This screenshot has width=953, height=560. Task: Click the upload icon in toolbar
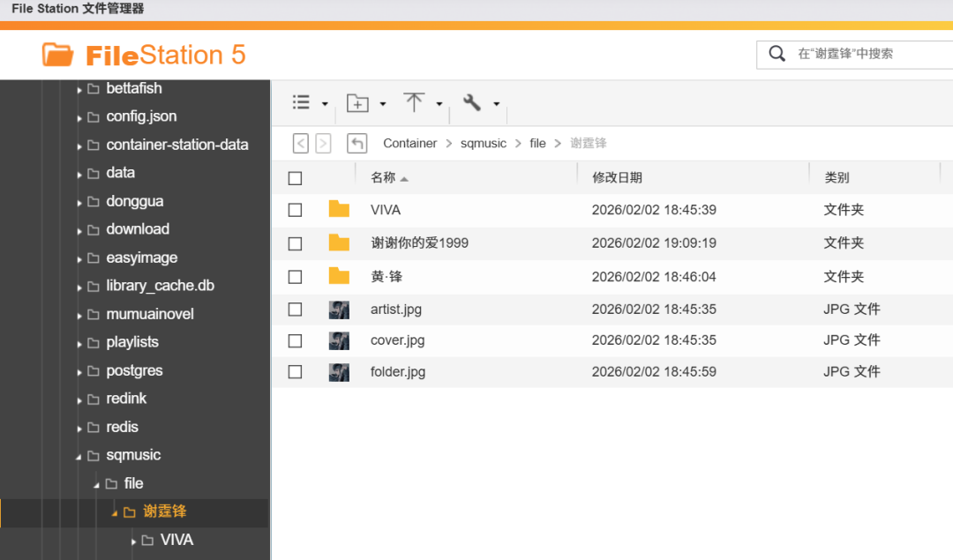coord(414,103)
